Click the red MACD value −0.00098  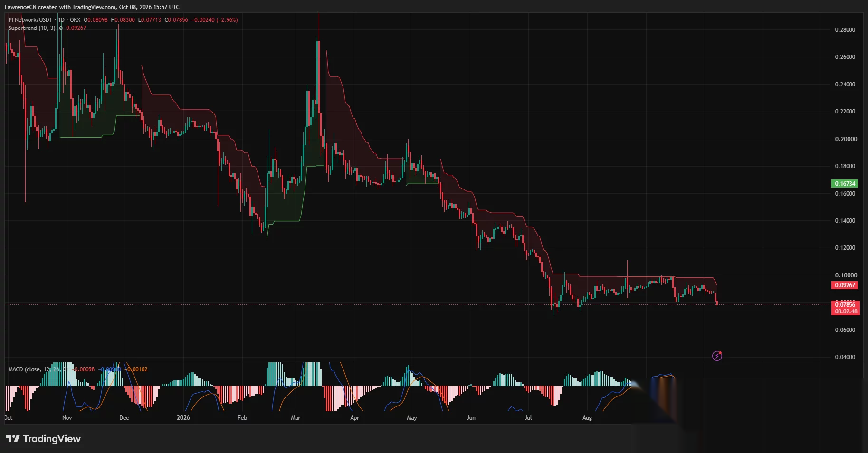84,369
